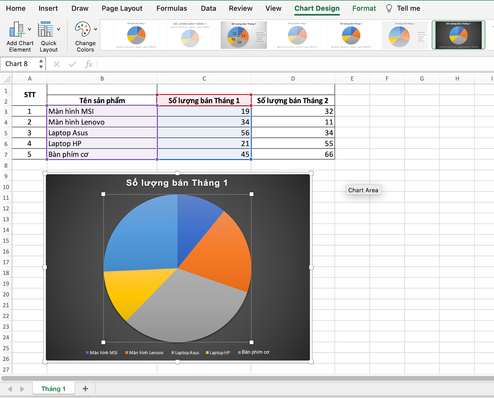This screenshot has height=398, width=494.
Task: Click the fx insert function icon
Action: tap(88, 64)
